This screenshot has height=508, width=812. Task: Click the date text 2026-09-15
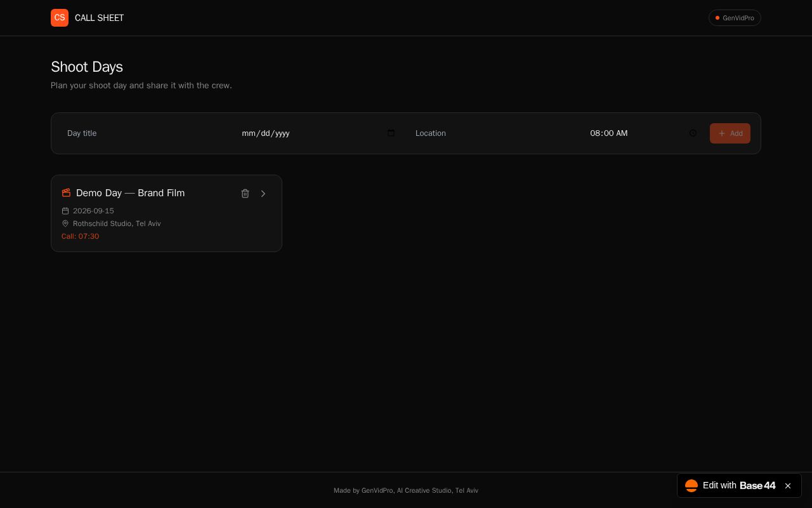(93, 211)
